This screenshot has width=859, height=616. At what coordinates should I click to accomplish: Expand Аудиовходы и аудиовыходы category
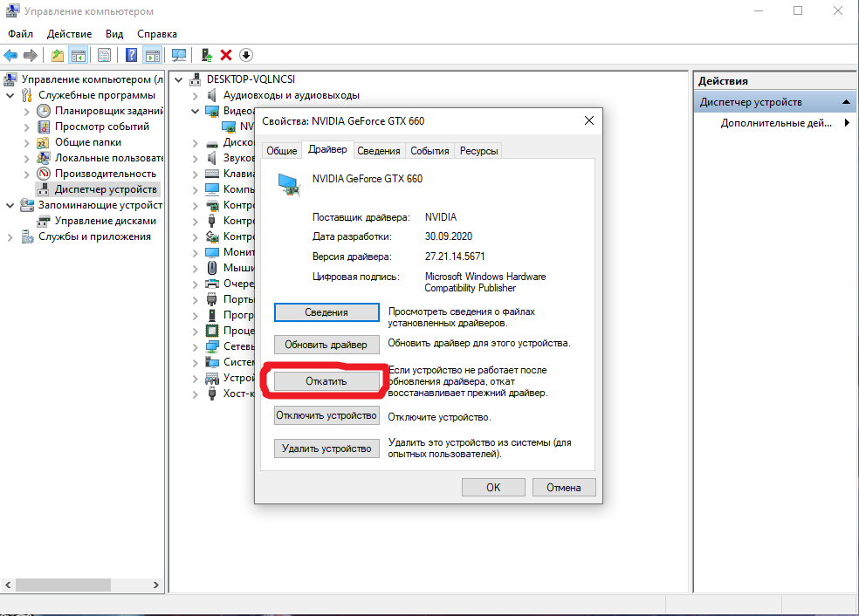tap(195, 96)
